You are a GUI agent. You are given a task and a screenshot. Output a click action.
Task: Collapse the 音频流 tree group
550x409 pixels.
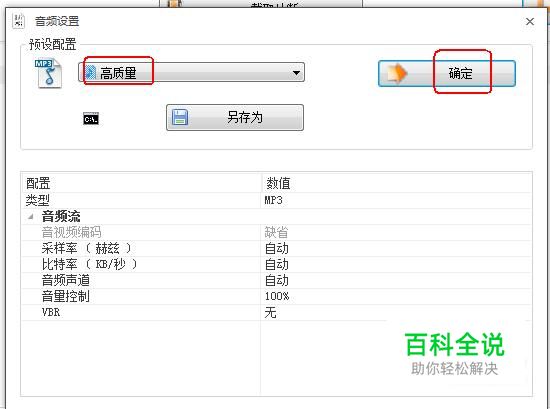[x=31, y=216]
